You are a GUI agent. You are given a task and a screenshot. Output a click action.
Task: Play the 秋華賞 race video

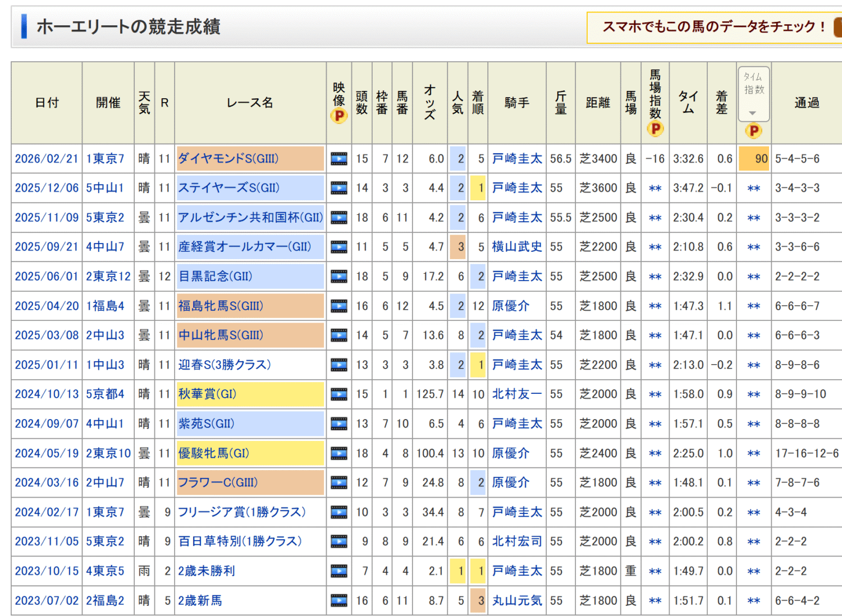point(338,394)
